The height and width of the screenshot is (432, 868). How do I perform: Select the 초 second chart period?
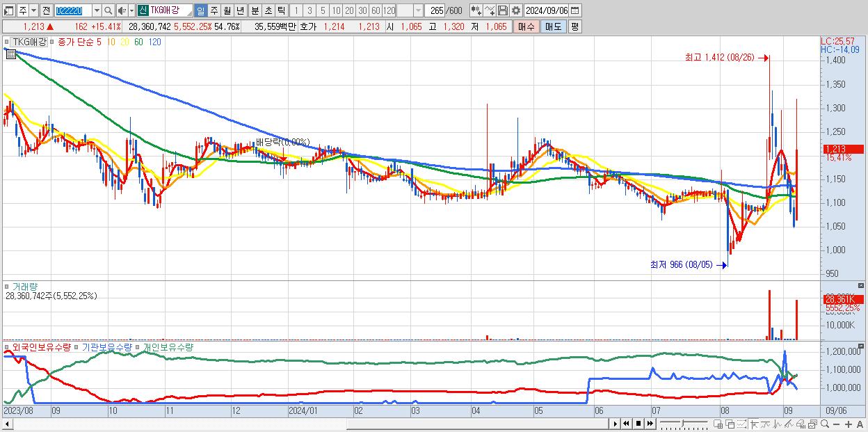point(268,10)
